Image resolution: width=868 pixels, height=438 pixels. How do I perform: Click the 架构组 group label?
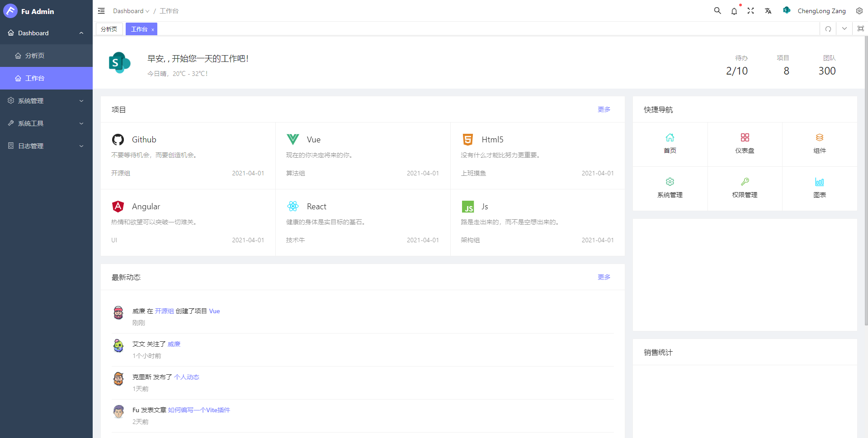[470, 240]
